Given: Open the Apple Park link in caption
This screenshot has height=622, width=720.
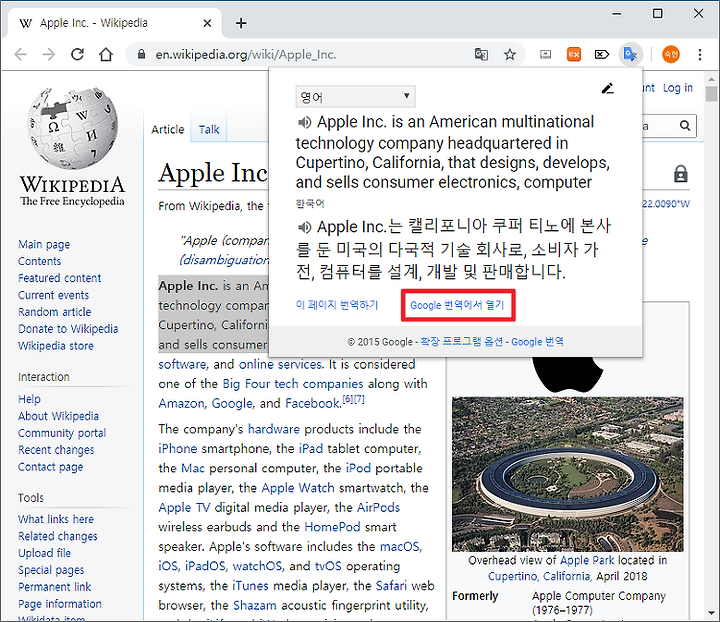Looking at the screenshot, I should [587, 560].
